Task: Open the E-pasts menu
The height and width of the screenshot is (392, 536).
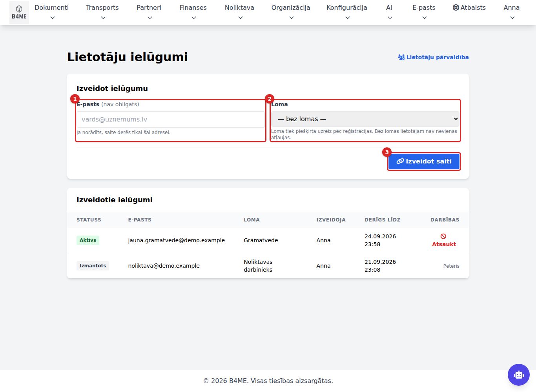Action: point(424,13)
